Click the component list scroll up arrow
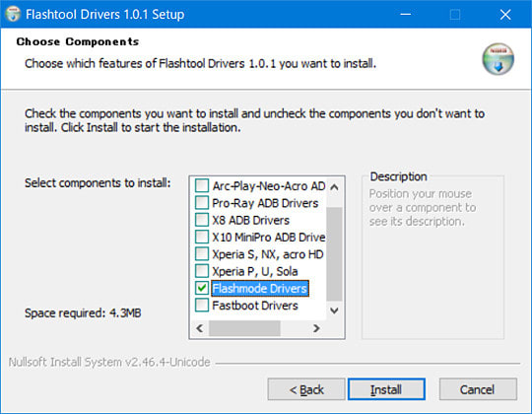The width and height of the screenshot is (532, 414). [x=334, y=187]
